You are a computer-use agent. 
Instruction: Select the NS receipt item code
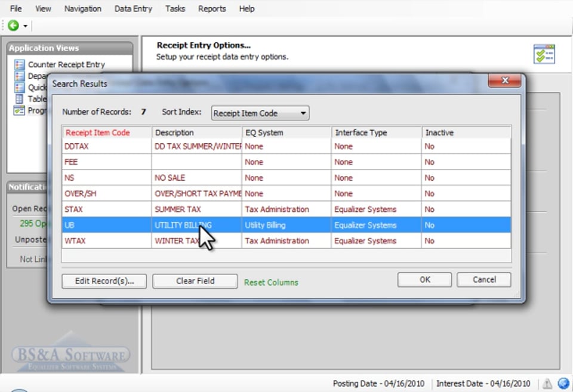(107, 178)
